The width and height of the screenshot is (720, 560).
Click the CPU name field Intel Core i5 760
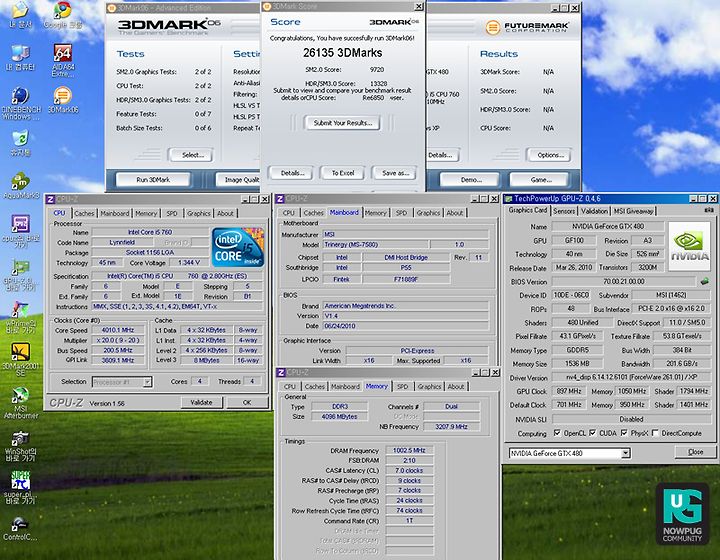click(x=150, y=232)
